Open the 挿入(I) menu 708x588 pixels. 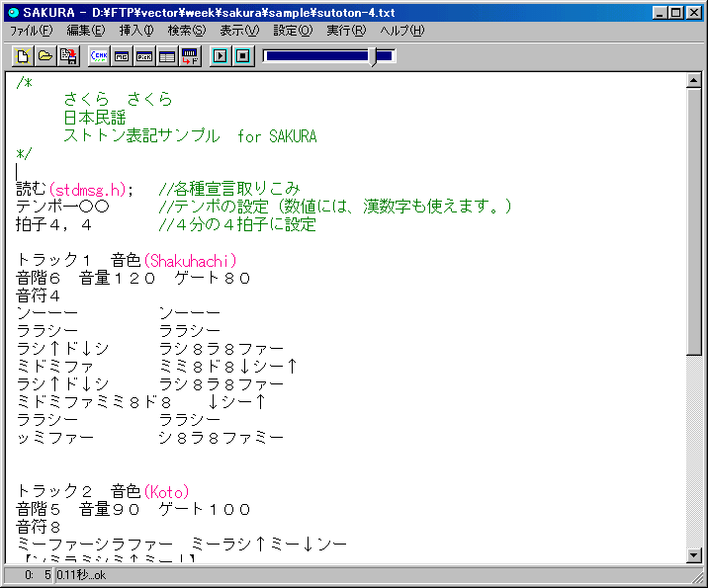click(x=136, y=31)
